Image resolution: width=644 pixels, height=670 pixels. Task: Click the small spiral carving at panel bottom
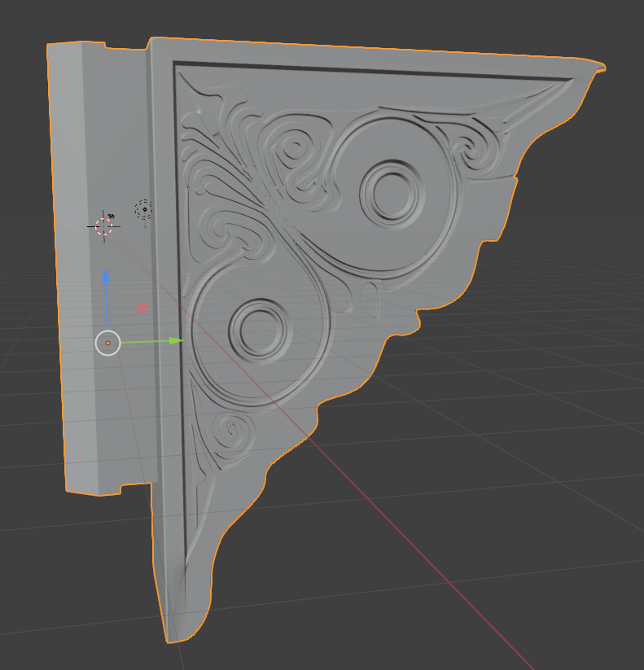(x=230, y=431)
